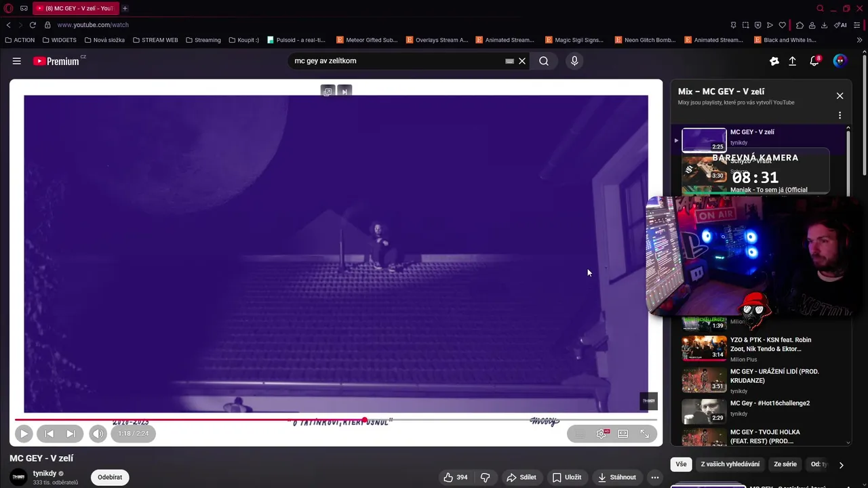This screenshot has width=868, height=488.
Task: Open the account avatar menu
Action: click(840, 61)
